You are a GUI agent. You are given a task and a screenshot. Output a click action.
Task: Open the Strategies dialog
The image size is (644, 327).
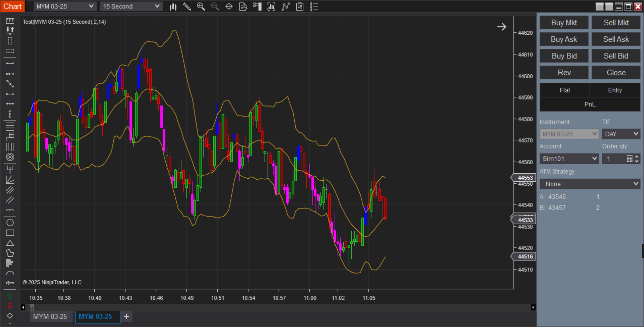[x=286, y=6]
